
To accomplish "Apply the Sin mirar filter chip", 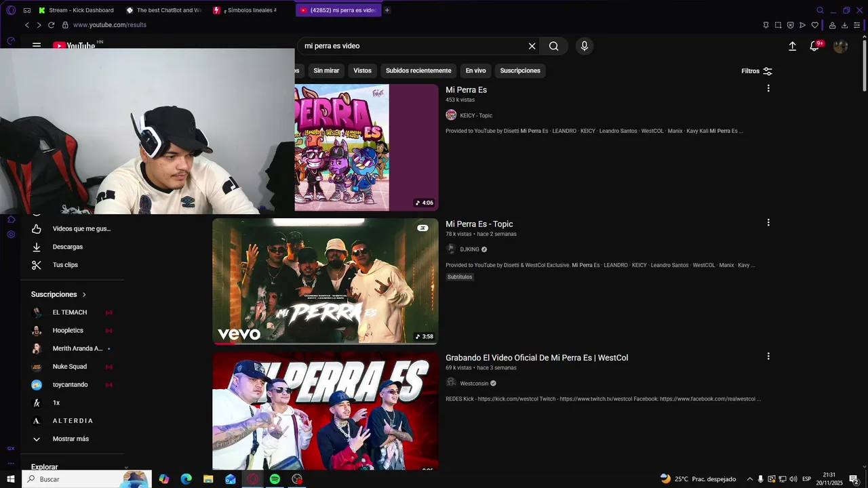I will pos(326,70).
